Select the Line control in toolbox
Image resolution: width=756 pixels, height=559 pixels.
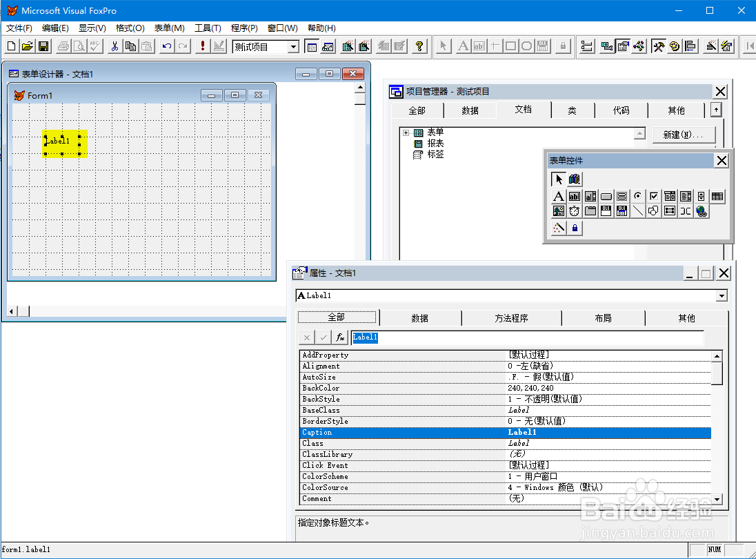(x=638, y=211)
